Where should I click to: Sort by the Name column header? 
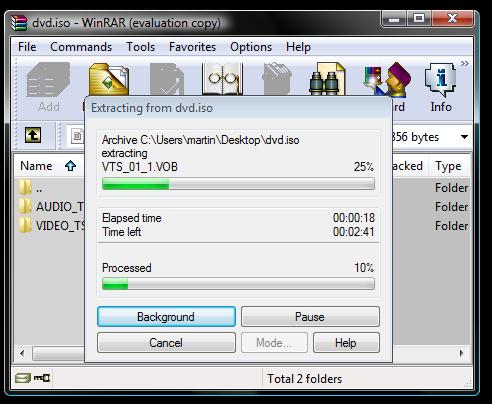[48, 166]
